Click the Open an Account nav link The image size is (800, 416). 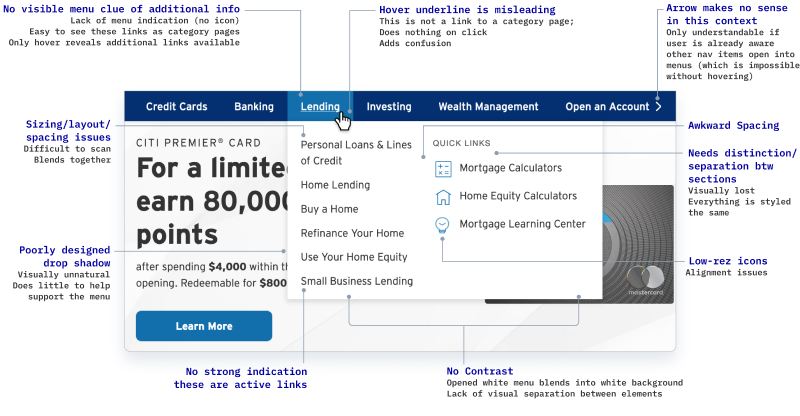(x=607, y=107)
